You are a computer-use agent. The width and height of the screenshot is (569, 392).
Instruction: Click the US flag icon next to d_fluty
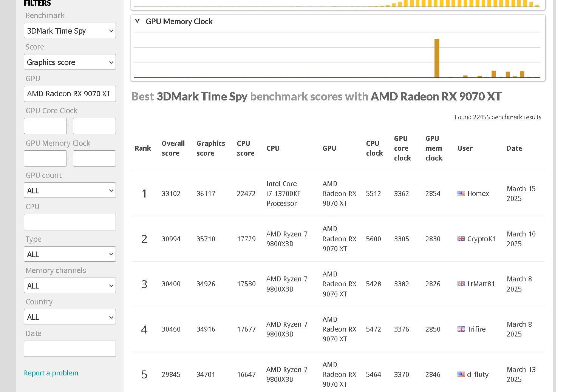coord(461,374)
